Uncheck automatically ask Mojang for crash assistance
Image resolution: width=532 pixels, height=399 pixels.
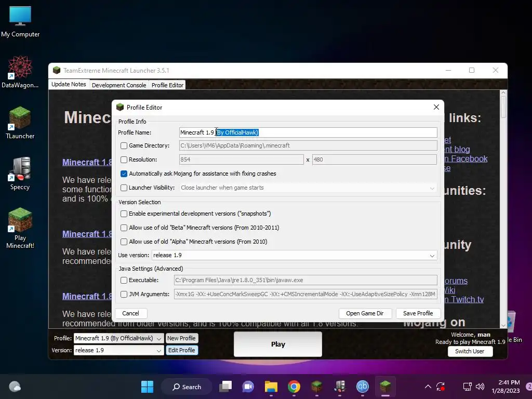[124, 174]
